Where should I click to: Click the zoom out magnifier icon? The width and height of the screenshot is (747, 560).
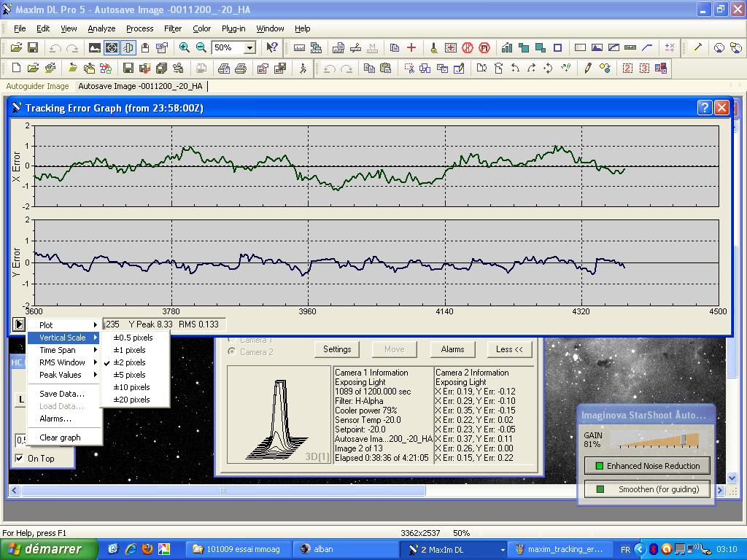pyautogui.click(x=201, y=47)
